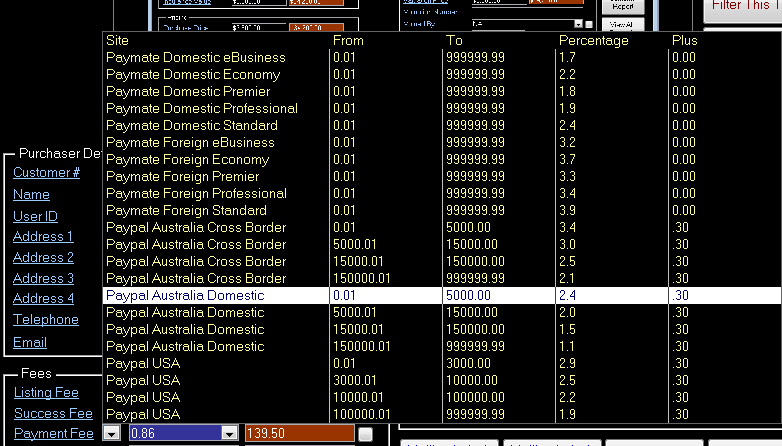
Task: Click the Percentage column header
Action: coord(593,40)
